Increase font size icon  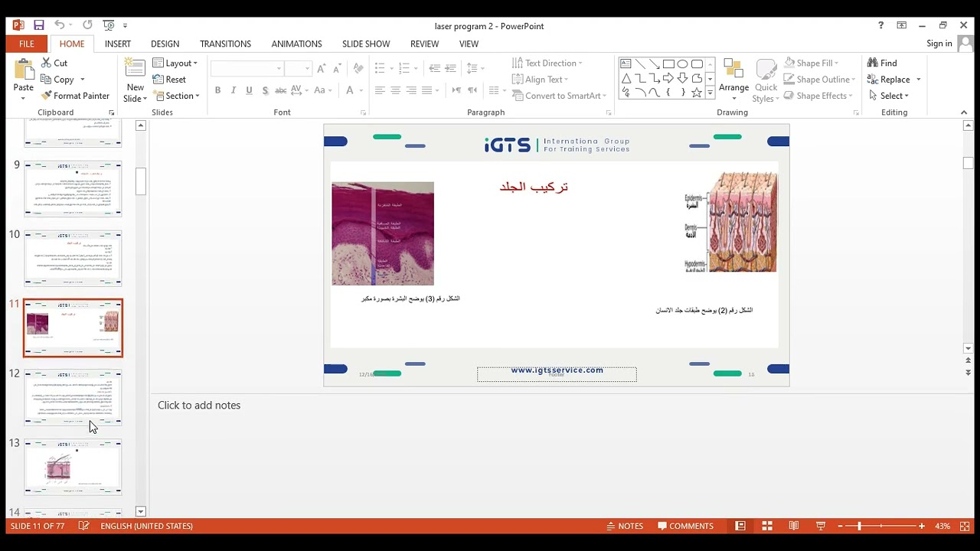[x=322, y=69]
